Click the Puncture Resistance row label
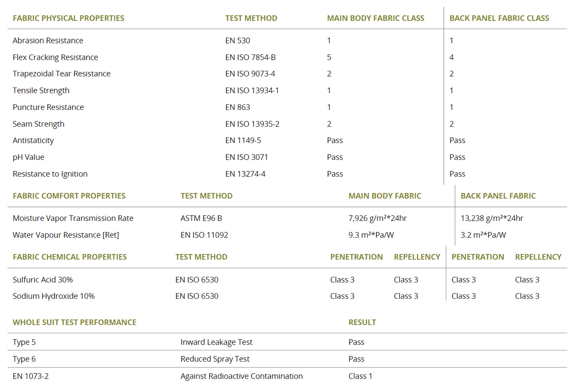The width and height of the screenshot is (574, 392). [48, 107]
